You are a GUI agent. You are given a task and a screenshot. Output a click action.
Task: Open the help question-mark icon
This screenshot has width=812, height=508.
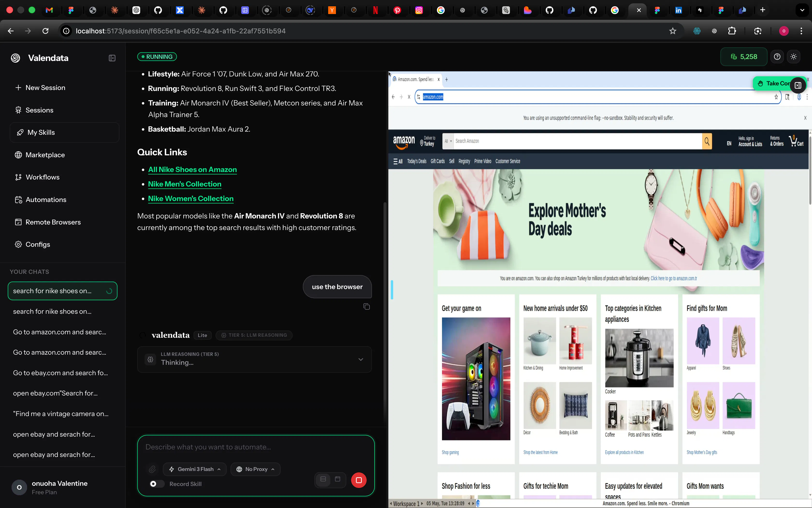(x=777, y=57)
